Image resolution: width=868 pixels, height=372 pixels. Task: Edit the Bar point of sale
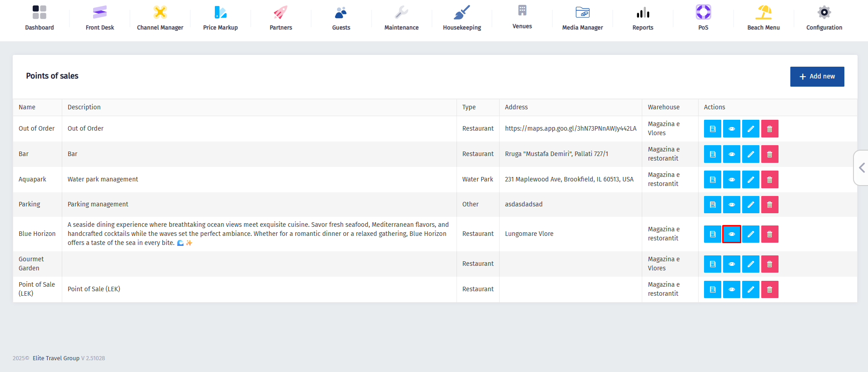[750, 154]
